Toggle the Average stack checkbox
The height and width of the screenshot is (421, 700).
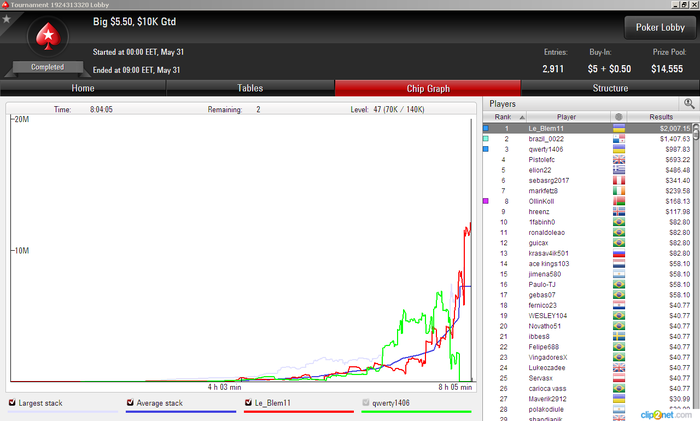tap(130, 402)
